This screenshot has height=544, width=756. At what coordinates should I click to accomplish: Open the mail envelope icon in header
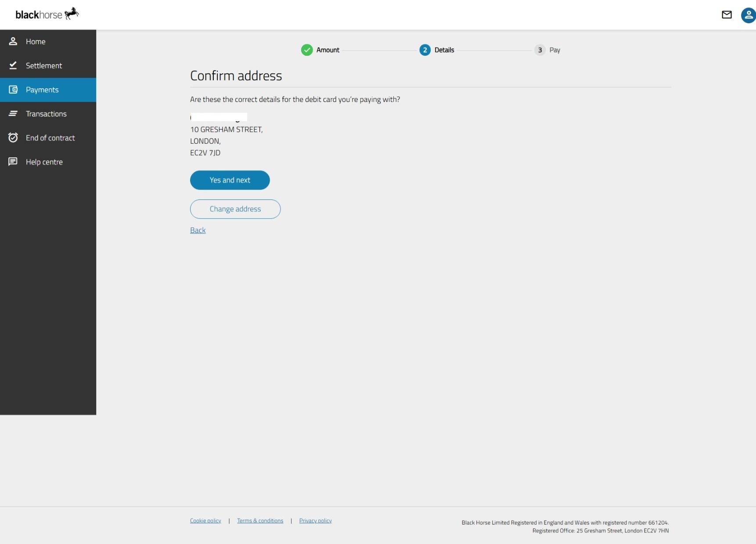(x=727, y=15)
